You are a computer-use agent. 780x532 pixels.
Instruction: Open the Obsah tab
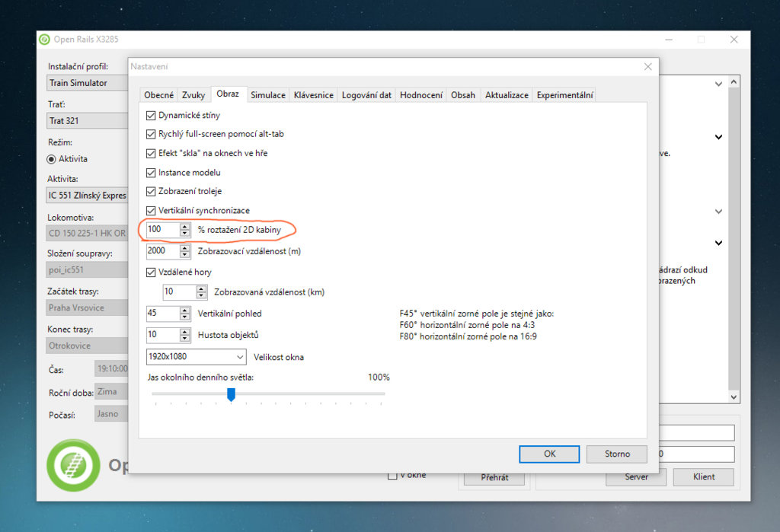coord(462,95)
